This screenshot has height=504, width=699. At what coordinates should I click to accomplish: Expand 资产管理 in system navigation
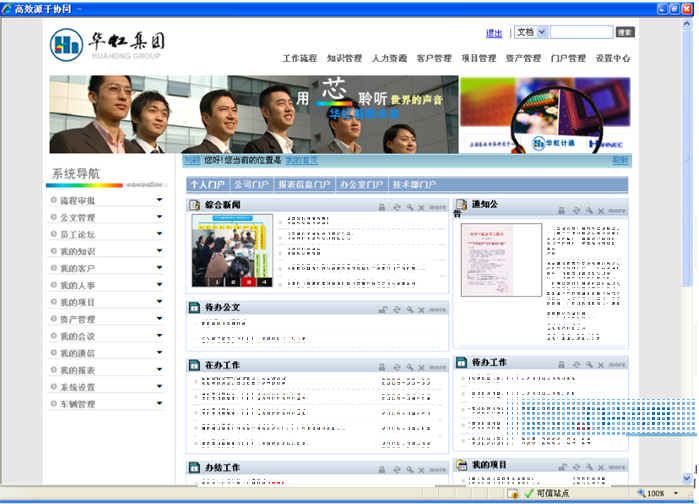point(159,319)
